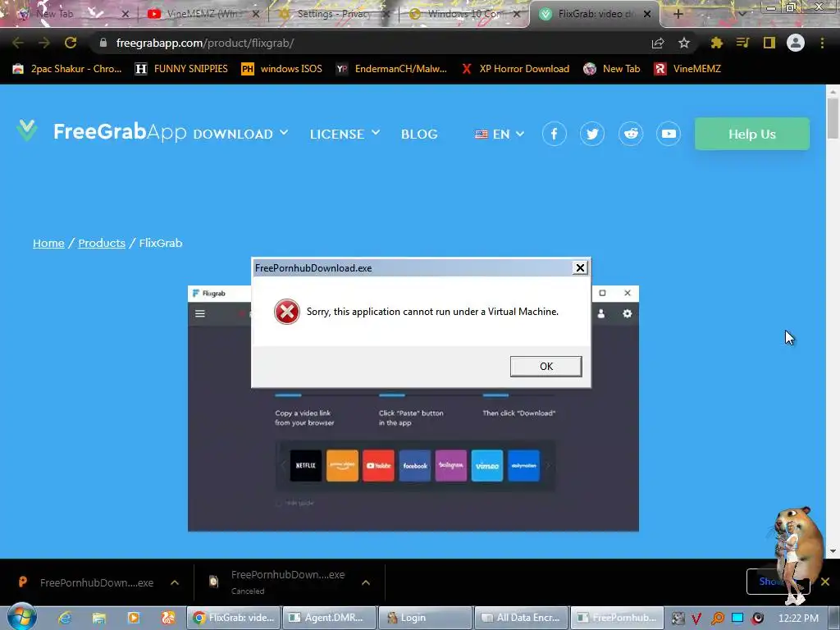Switch to All Data Encr... taskbar window

521,618
